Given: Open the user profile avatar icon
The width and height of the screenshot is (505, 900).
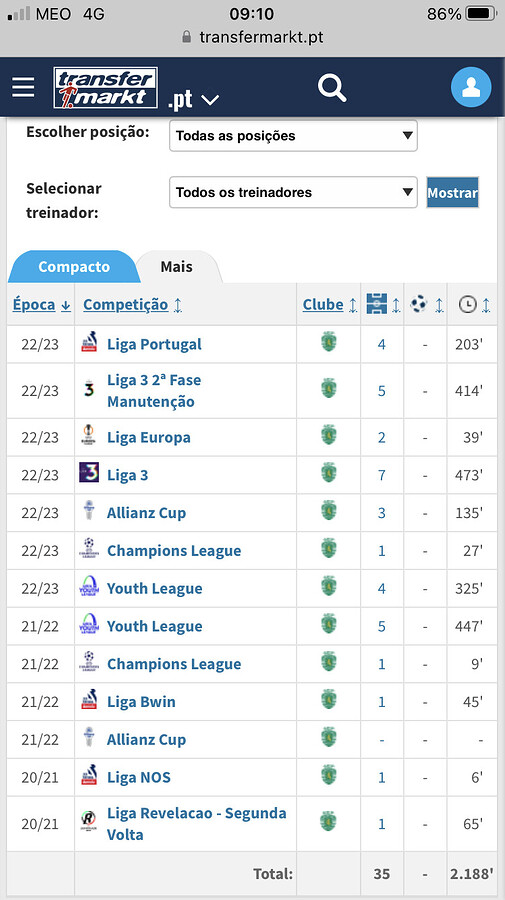Looking at the screenshot, I should pyautogui.click(x=471, y=87).
